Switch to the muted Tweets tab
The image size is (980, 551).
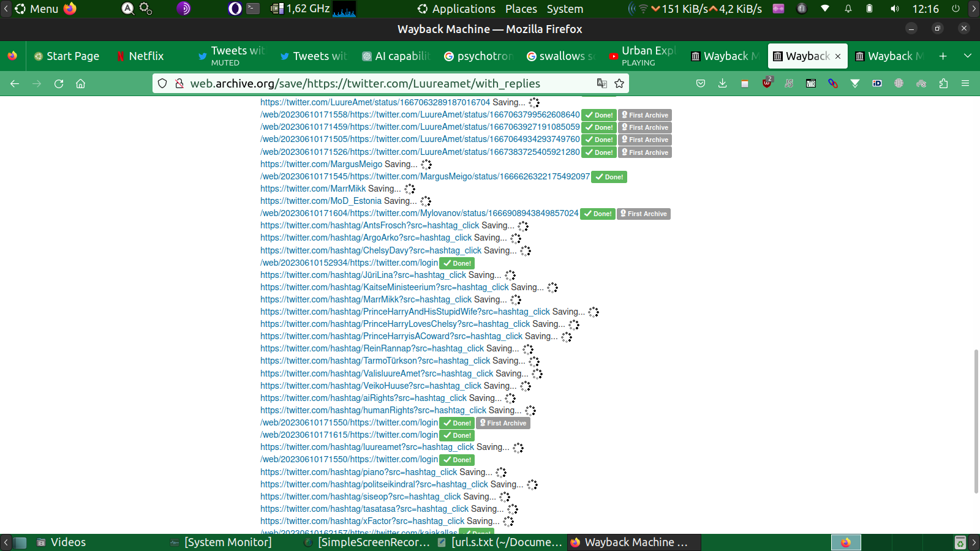click(232, 56)
